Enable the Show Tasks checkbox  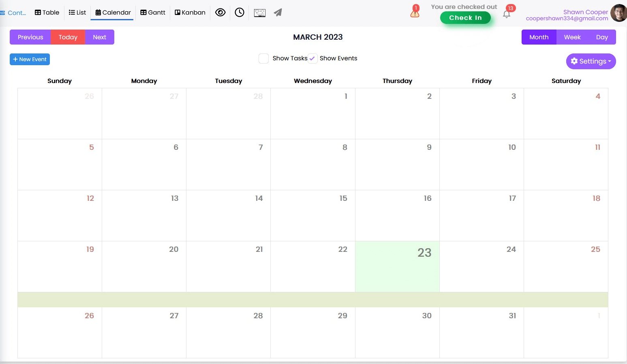263,59
